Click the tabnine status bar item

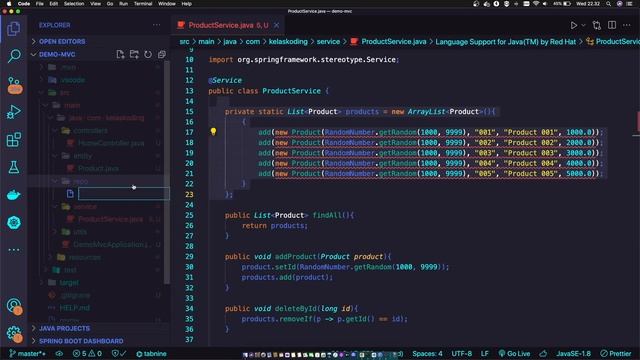pyautogui.click(x=151, y=353)
